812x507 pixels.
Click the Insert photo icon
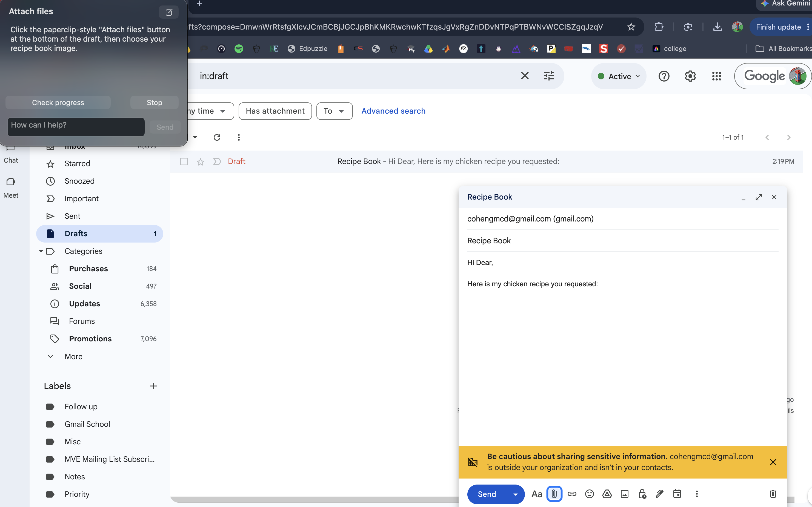coord(624,494)
